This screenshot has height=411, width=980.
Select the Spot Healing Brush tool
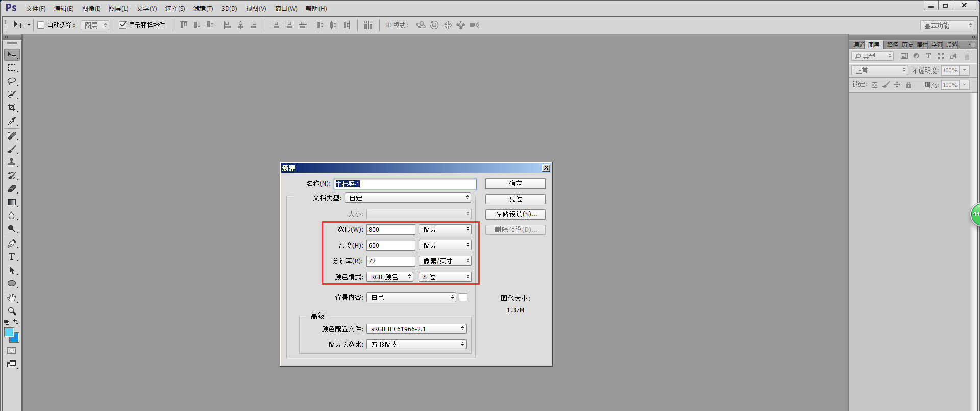point(12,136)
